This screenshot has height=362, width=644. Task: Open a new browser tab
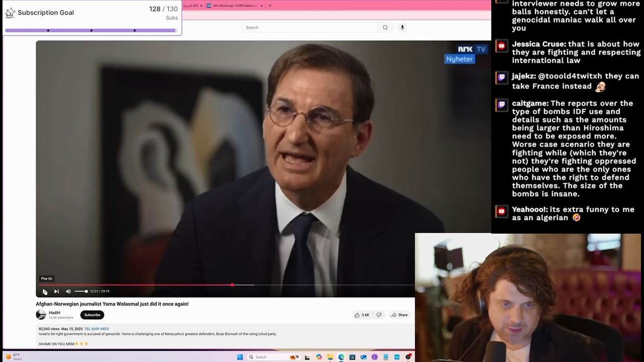(270, 6)
